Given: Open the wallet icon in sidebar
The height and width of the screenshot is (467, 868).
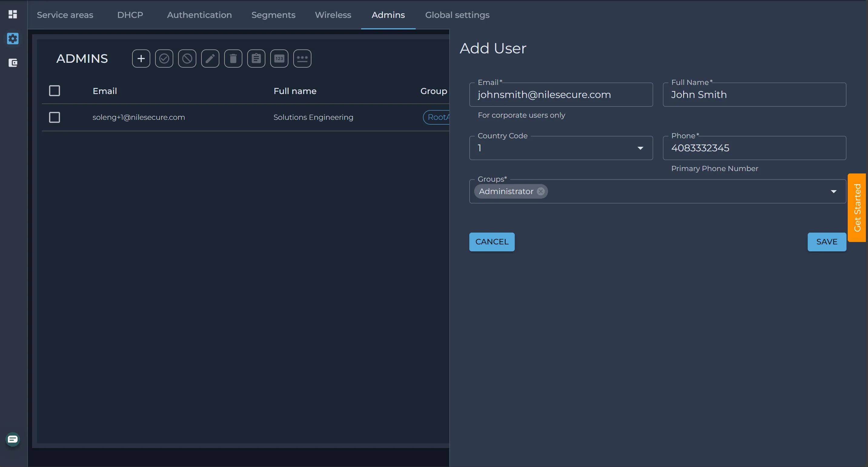Looking at the screenshot, I should pos(13,63).
